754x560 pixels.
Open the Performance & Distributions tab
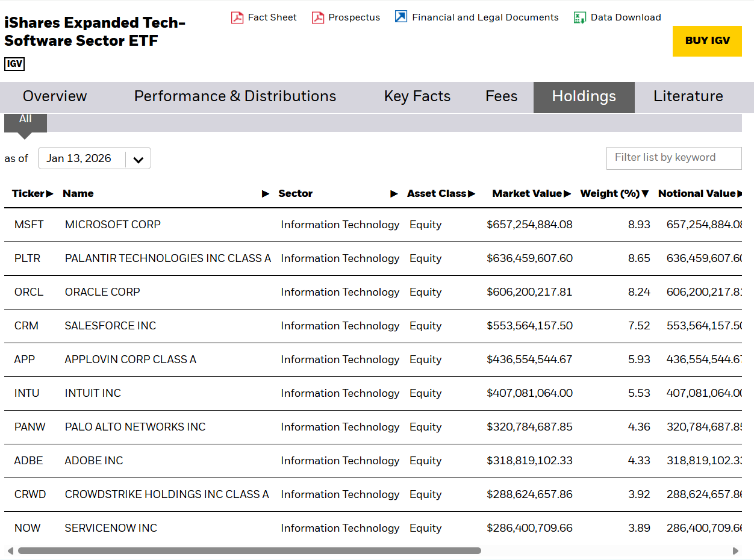(x=235, y=96)
